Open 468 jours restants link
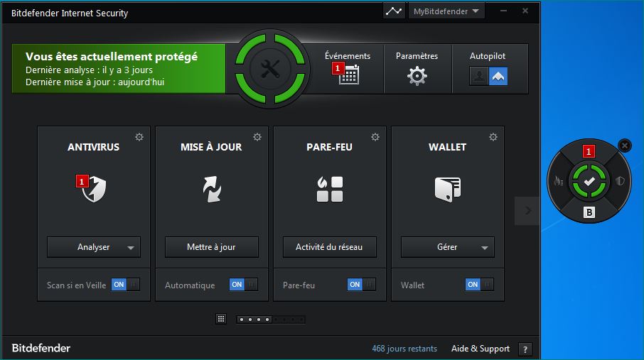This screenshot has height=360, width=644. (404, 349)
